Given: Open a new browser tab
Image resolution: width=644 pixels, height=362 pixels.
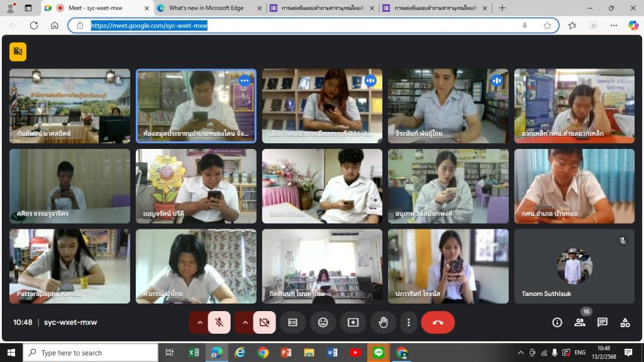Looking at the screenshot, I should pos(502,8).
